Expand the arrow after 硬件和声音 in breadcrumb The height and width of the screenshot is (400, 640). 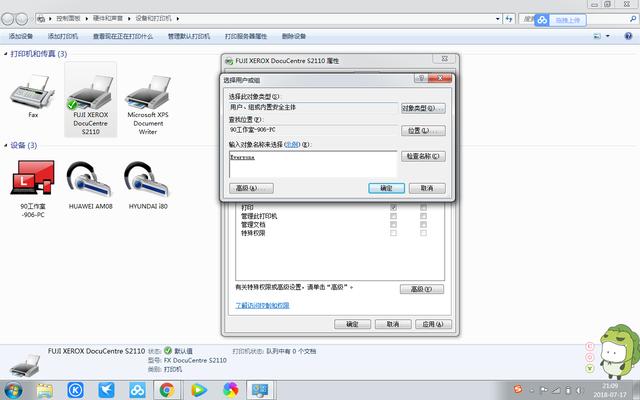coord(129,18)
